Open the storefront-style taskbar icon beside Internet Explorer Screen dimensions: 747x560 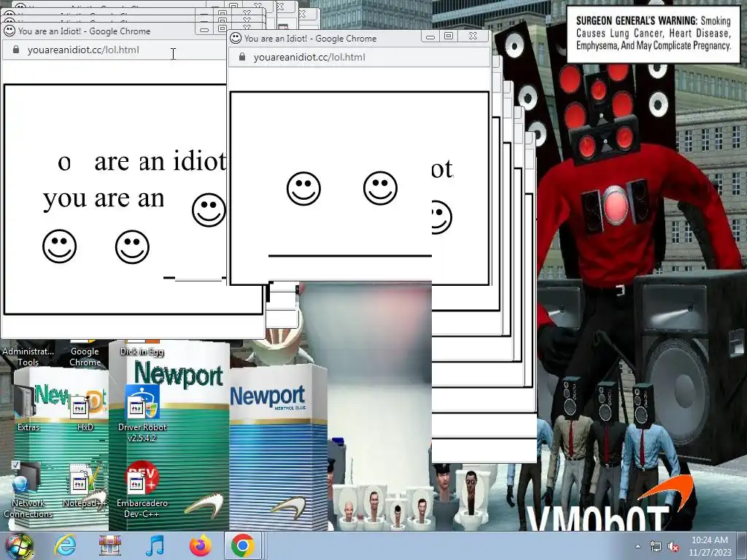[110, 545]
